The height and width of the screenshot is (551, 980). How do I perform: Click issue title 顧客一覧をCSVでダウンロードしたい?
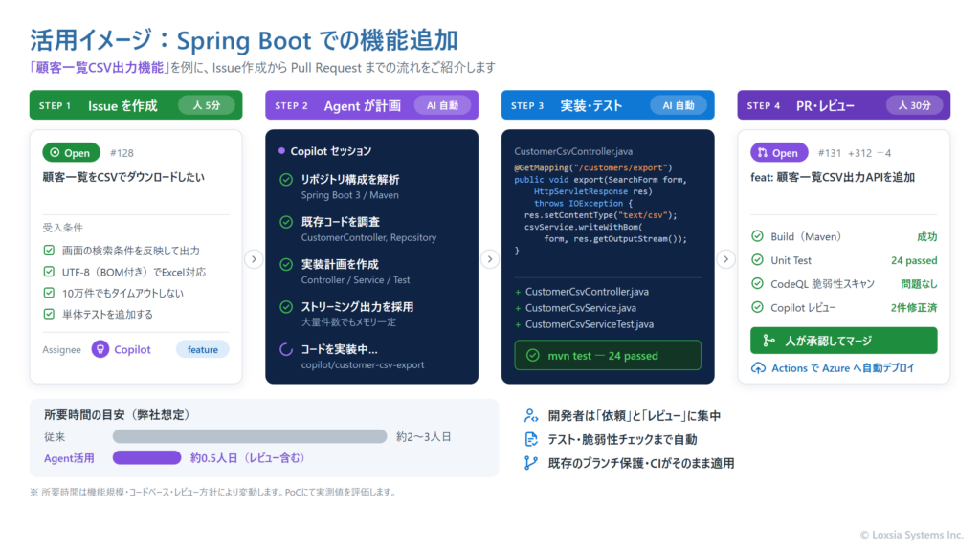(123, 177)
